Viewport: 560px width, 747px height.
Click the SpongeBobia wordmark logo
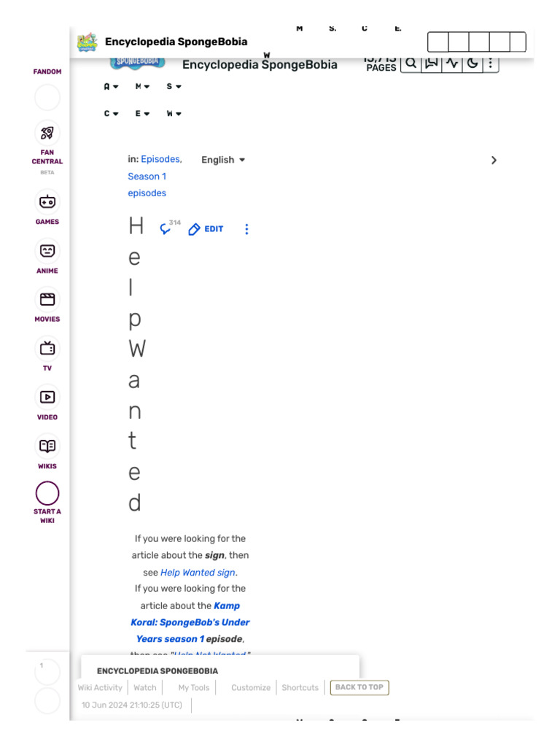137,63
